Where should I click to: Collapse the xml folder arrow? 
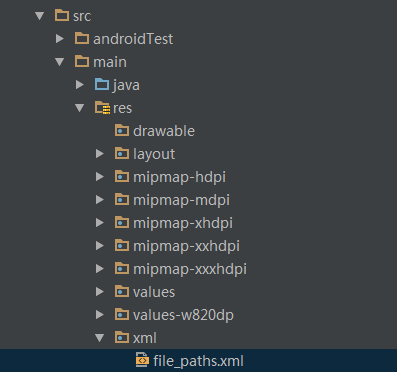pyautogui.click(x=100, y=338)
